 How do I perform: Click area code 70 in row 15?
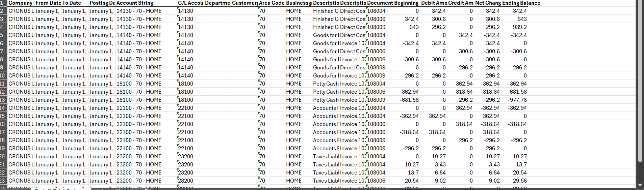[x=272, y=116]
